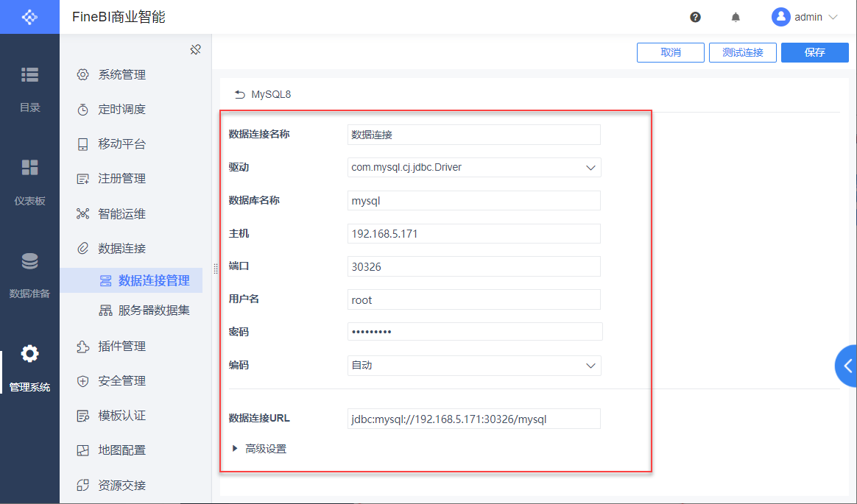Screen dimensions: 857x504
Task: Click the 模板认证 icon
Action: coord(82,416)
